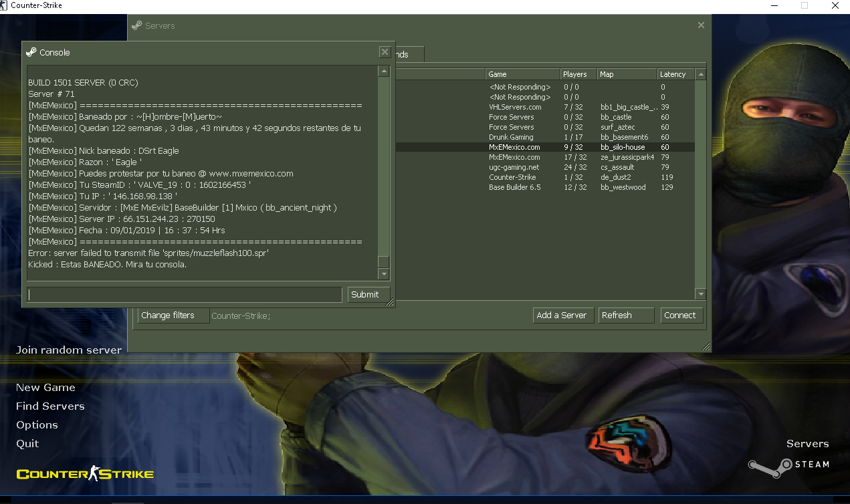Open Change filters in Servers window
Viewport: 850px width, 504px height.
(172, 316)
